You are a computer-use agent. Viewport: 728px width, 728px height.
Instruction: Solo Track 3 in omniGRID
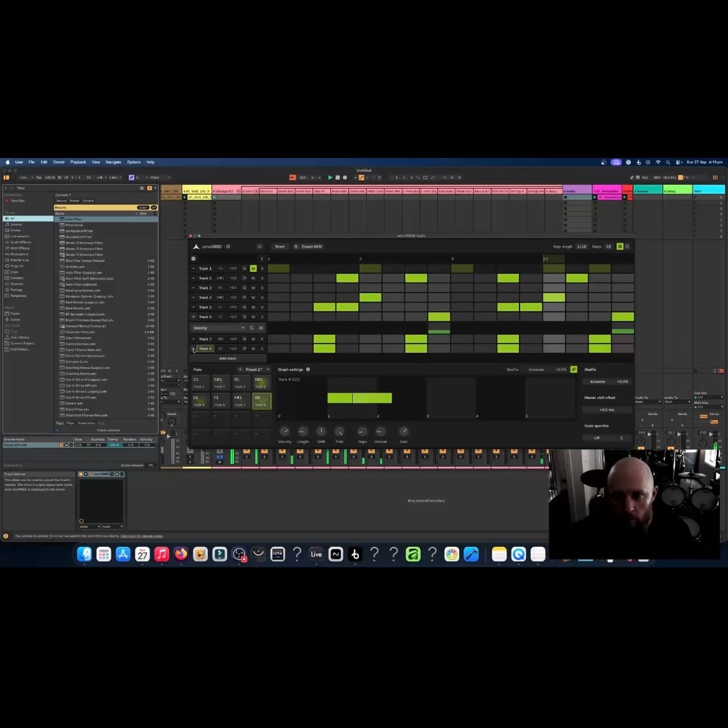[x=262, y=288]
